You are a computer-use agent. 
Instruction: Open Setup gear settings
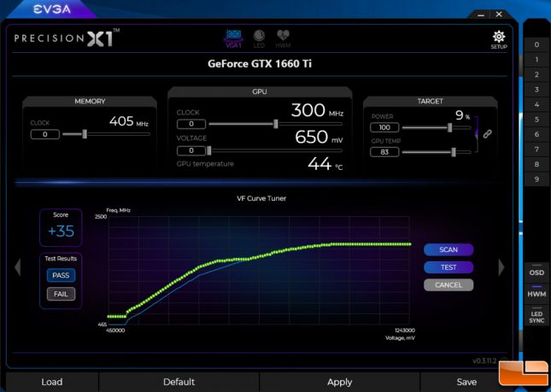coord(499,40)
